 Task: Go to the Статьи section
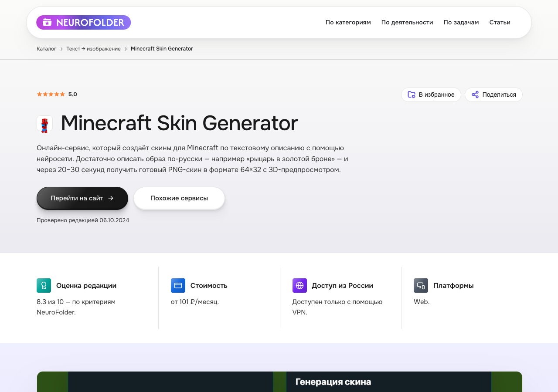[x=500, y=22]
